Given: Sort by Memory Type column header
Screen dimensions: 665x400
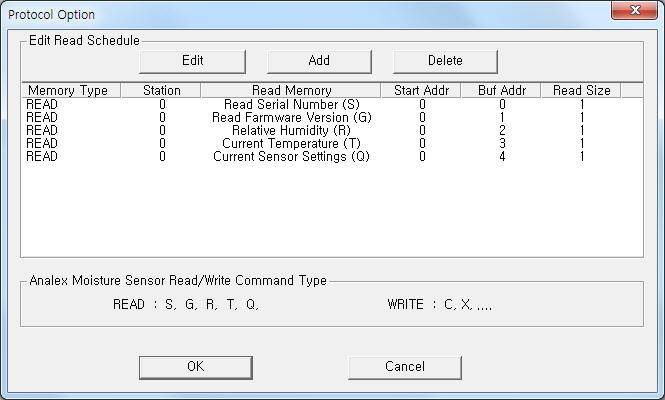Looking at the screenshot, I should tap(71, 90).
